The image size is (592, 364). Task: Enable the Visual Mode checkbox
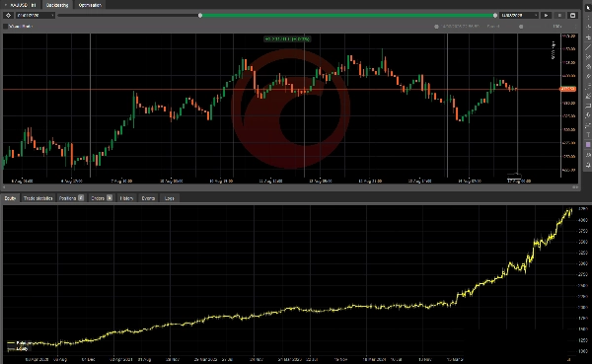click(x=5, y=26)
